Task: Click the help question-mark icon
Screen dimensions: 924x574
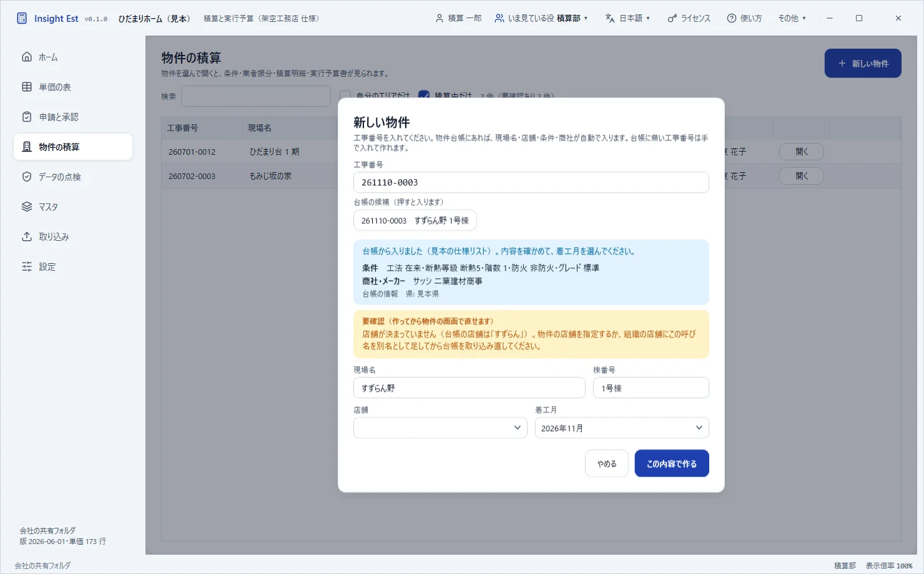Action: 732,18
